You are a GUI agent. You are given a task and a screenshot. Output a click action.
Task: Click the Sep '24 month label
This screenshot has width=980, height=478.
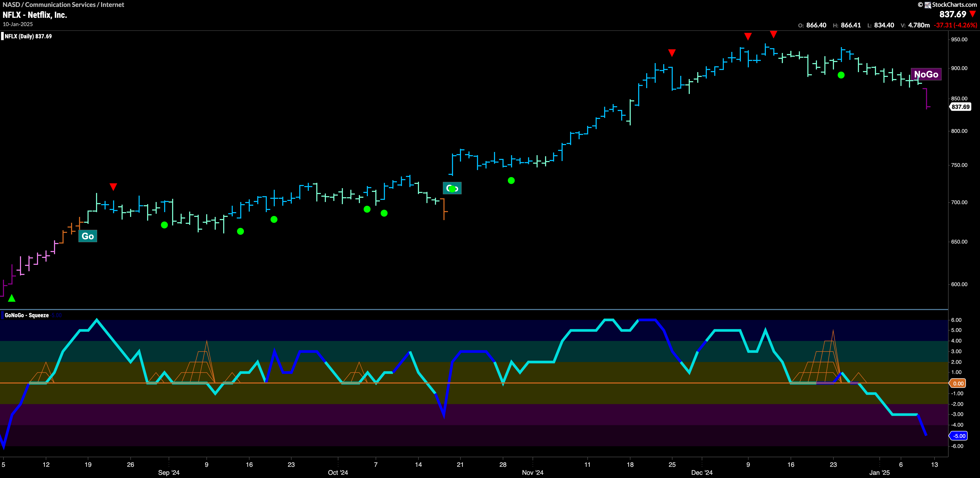(169, 472)
